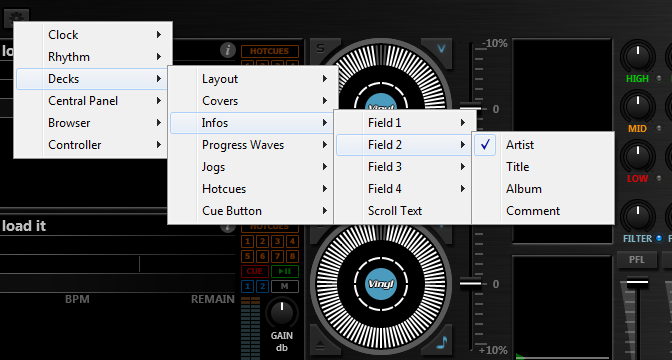Click the HIGH EQ knob
672x360 pixels.
[638, 56]
